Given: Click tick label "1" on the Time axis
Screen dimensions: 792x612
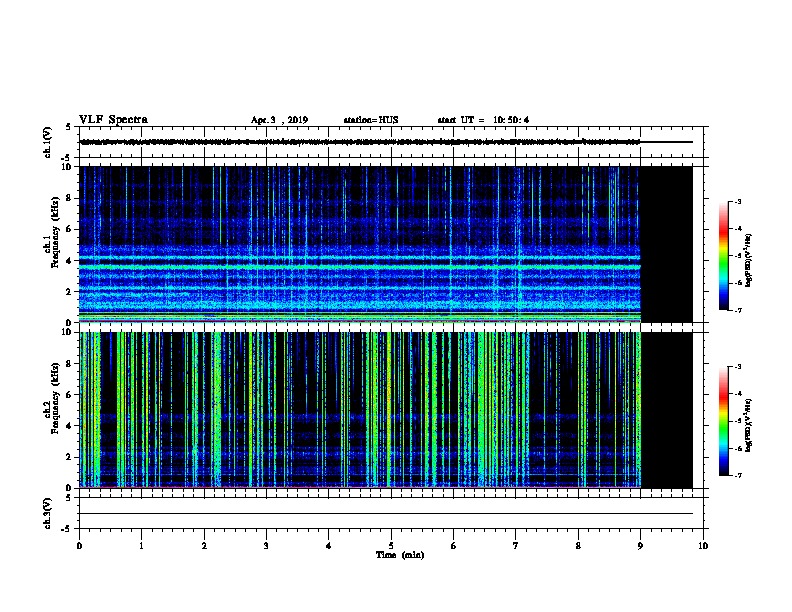Looking at the screenshot, I should tap(141, 546).
